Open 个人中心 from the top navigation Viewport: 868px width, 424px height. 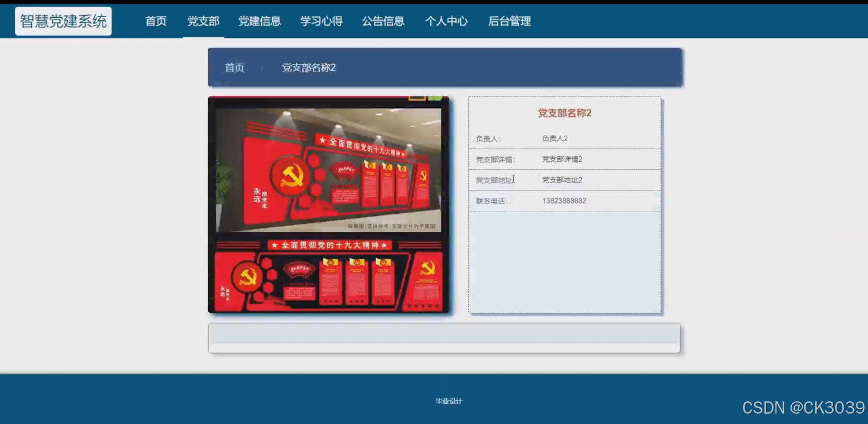pyautogui.click(x=446, y=21)
